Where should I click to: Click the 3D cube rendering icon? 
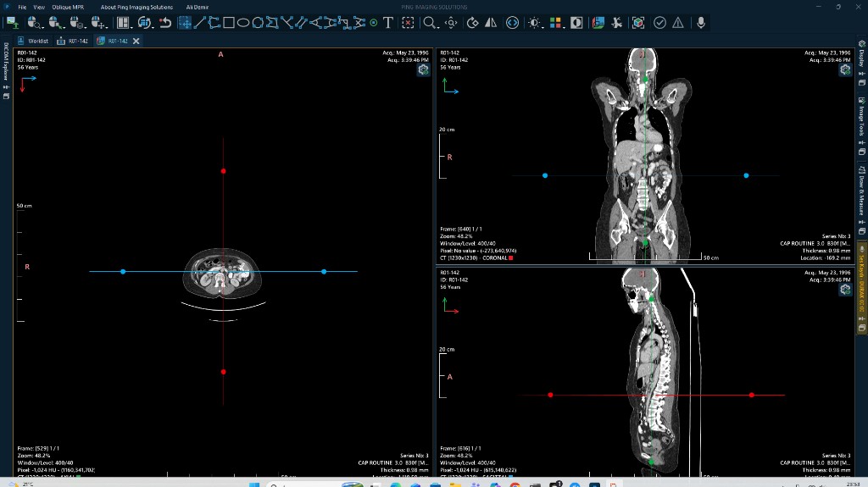coord(638,23)
